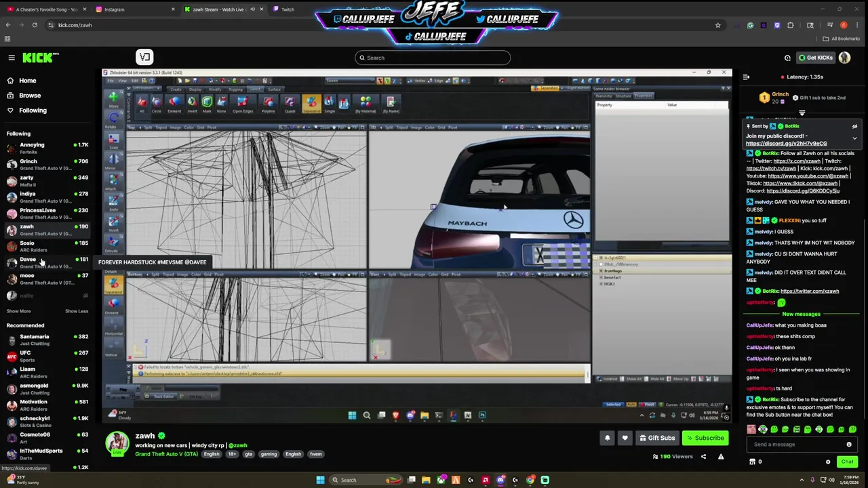Viewport: 868px width, 488px height.
Task: Open the Properties tab in scene browser
Action: pyautogui.click(x=643, y=96)
